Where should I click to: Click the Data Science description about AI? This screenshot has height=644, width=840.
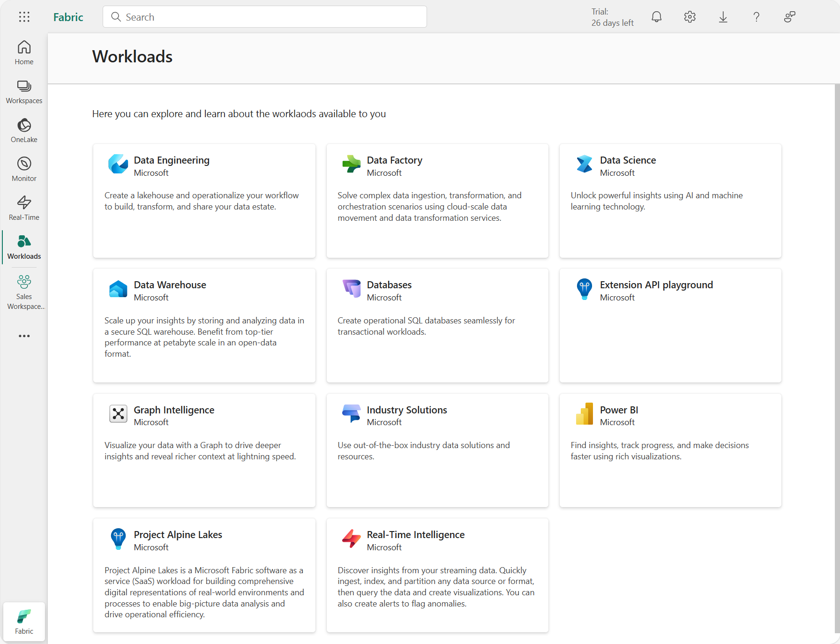pos(656,201)
